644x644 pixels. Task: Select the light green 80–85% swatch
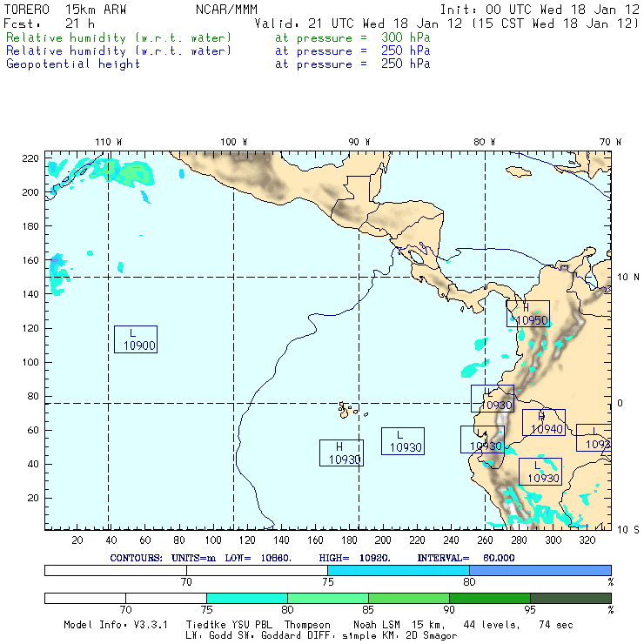(328, 598)
